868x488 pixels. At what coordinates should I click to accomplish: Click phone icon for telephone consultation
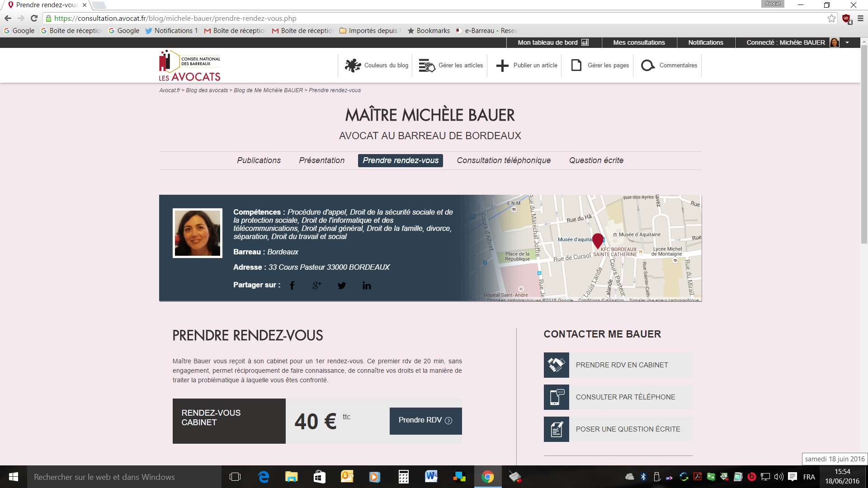click(x=557, y=397)
